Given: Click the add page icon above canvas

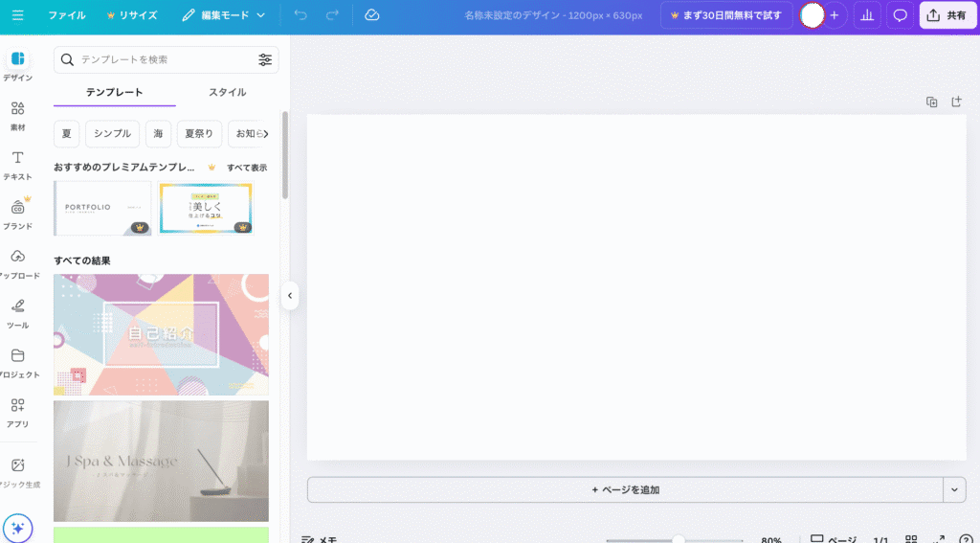Looking at the screenshot, I should pos(956,102).
